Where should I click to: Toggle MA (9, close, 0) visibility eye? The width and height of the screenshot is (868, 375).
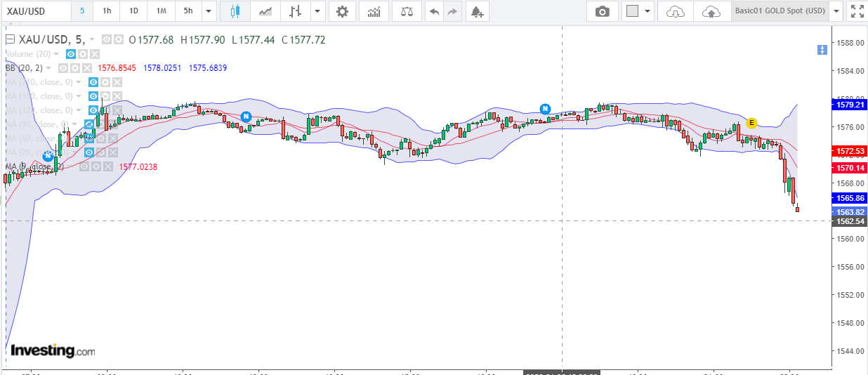coord(84,166)
